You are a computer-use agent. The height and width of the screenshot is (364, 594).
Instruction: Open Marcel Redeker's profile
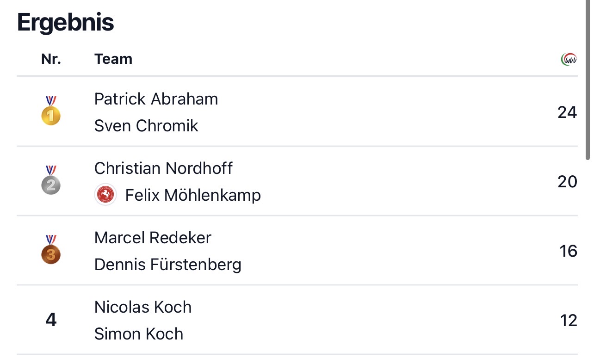click(153, 238)
